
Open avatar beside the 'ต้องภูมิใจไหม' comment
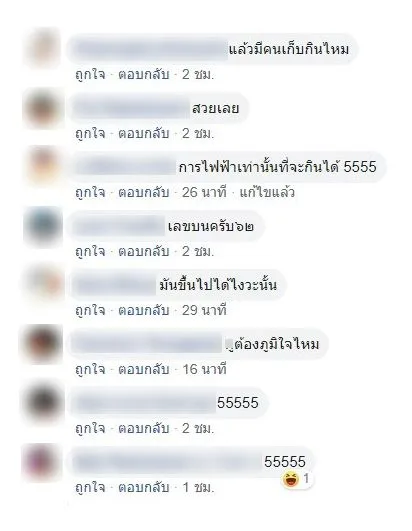(42, 344)
